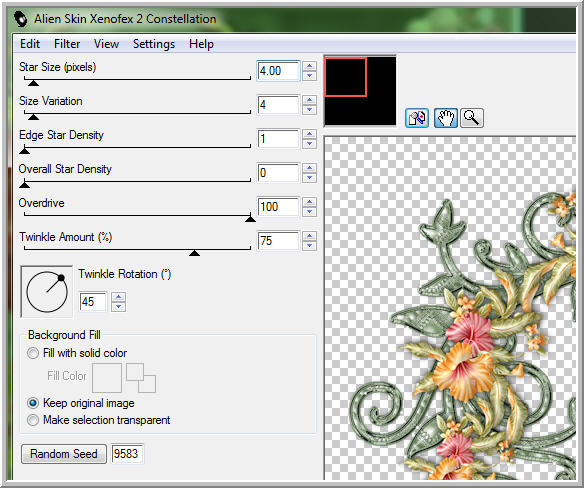Screen dimensions: 584x488
Task: Open the Filter menu
Action: click(x=67, y=44)
